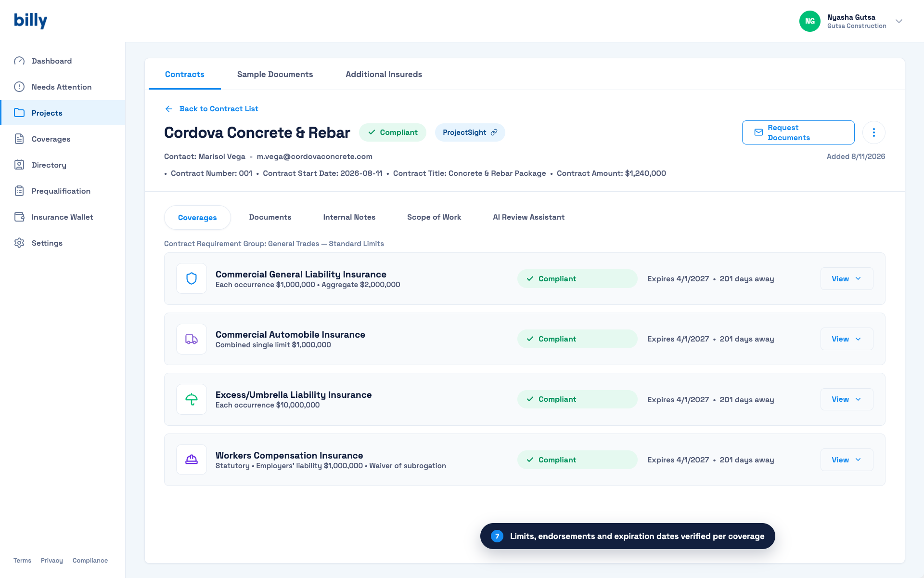Switch to the Additional Insureds tab

click(384, 74)
